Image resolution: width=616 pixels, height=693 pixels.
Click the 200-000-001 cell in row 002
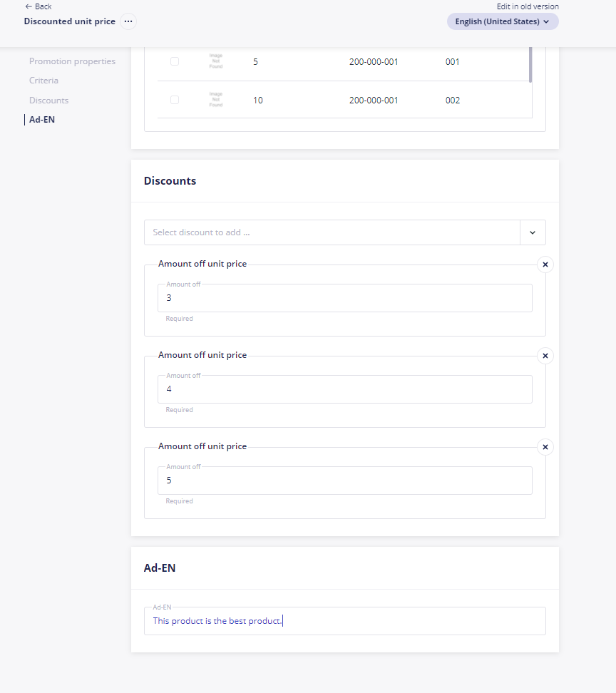[374, 101]
